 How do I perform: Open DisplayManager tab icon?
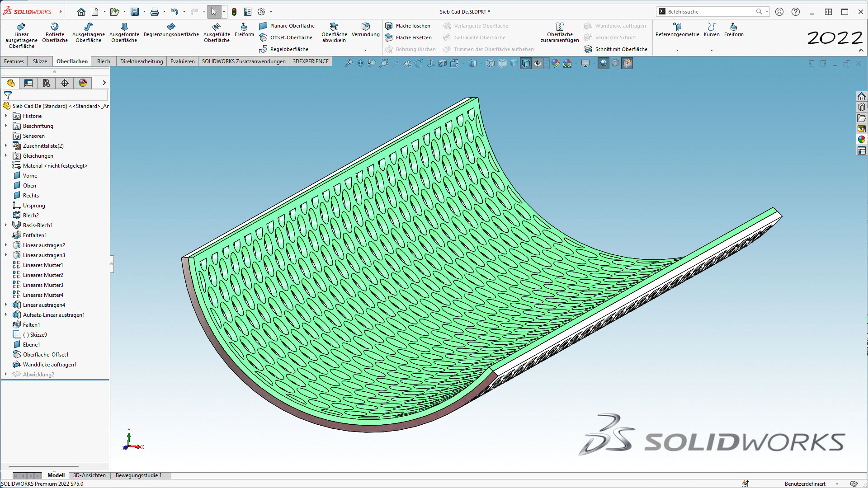[83, 83]
